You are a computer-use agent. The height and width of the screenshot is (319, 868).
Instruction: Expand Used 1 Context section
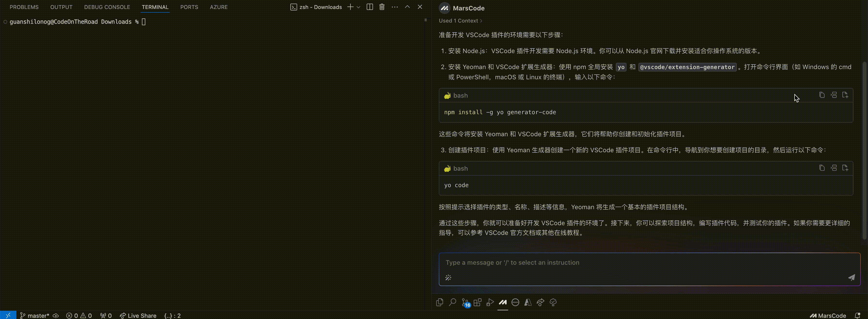coord(460,21)
